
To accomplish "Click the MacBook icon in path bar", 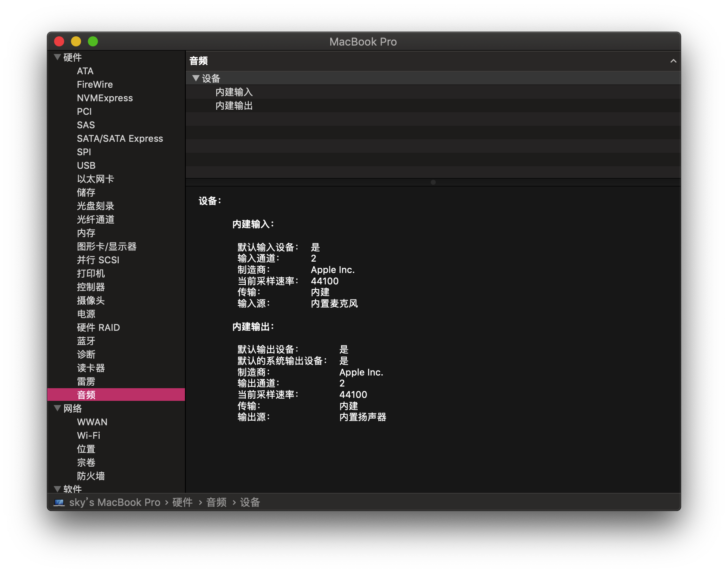I will [59, 502].
